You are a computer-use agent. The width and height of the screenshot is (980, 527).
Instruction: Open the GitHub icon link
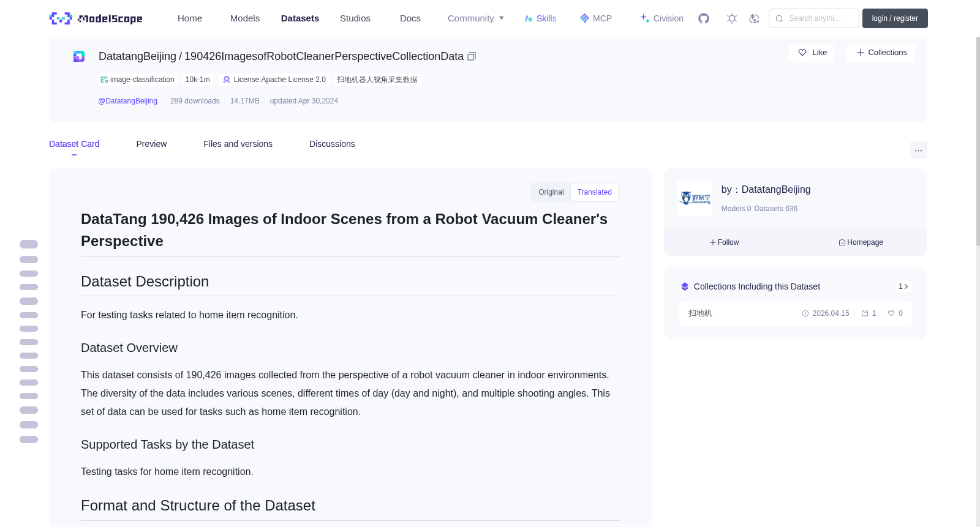tap(704, 18)
